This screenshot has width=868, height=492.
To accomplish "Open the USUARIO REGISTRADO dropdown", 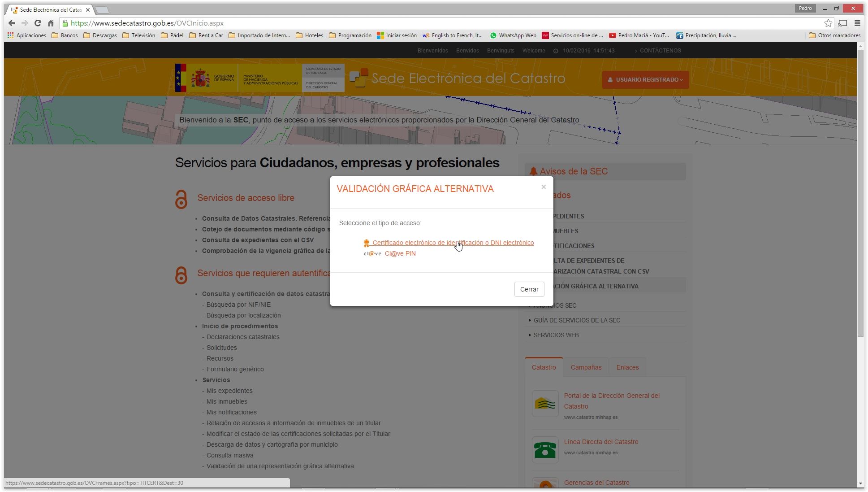I will pos(645,80).
